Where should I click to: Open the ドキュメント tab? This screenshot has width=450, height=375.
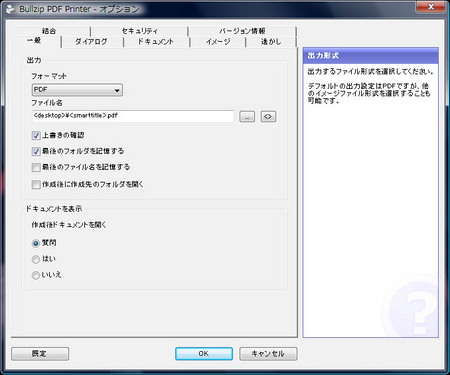pyautogui.click(x=155, y=42)
